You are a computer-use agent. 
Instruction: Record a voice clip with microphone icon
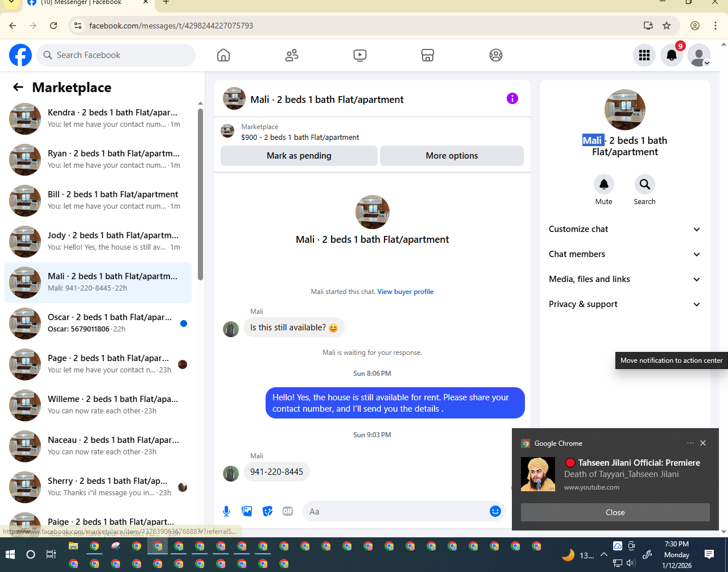point(226,511)
